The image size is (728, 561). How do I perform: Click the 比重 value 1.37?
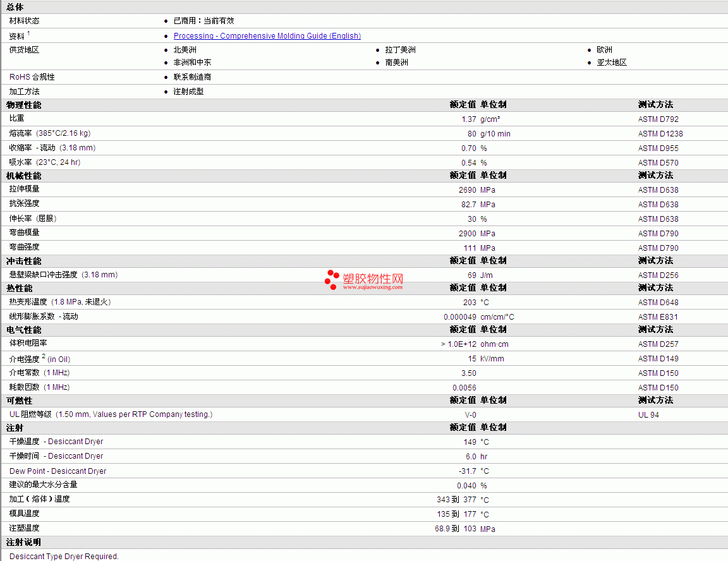tap(469, 119)
